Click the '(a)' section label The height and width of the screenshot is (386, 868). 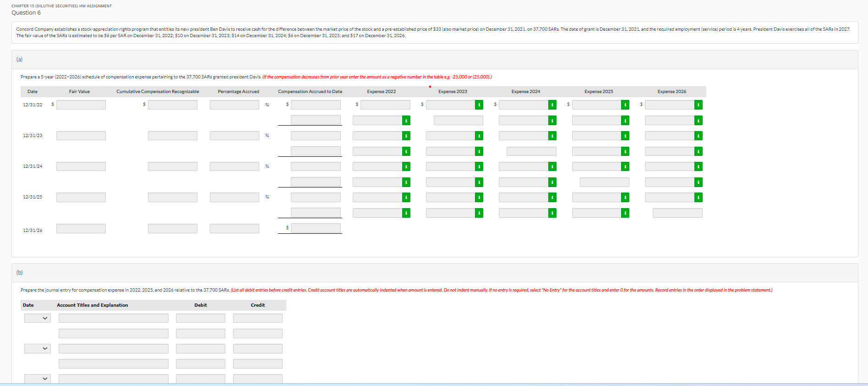tap(20, 60)
